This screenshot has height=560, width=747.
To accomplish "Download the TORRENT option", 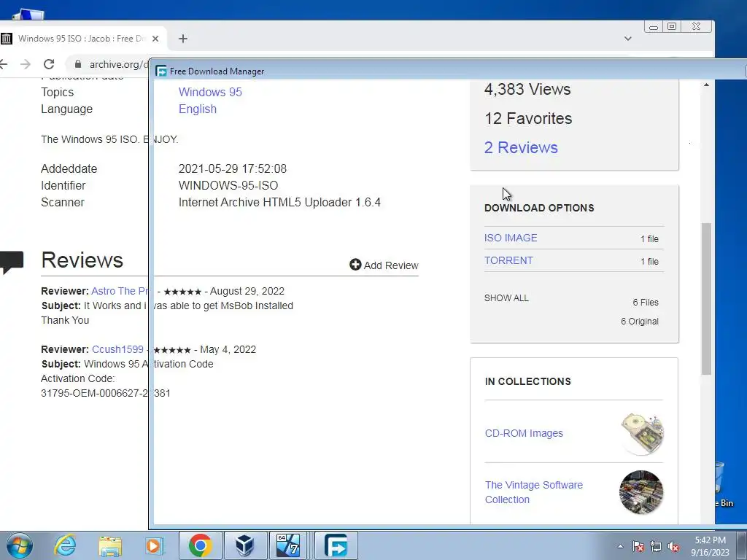I will [508, 260].
